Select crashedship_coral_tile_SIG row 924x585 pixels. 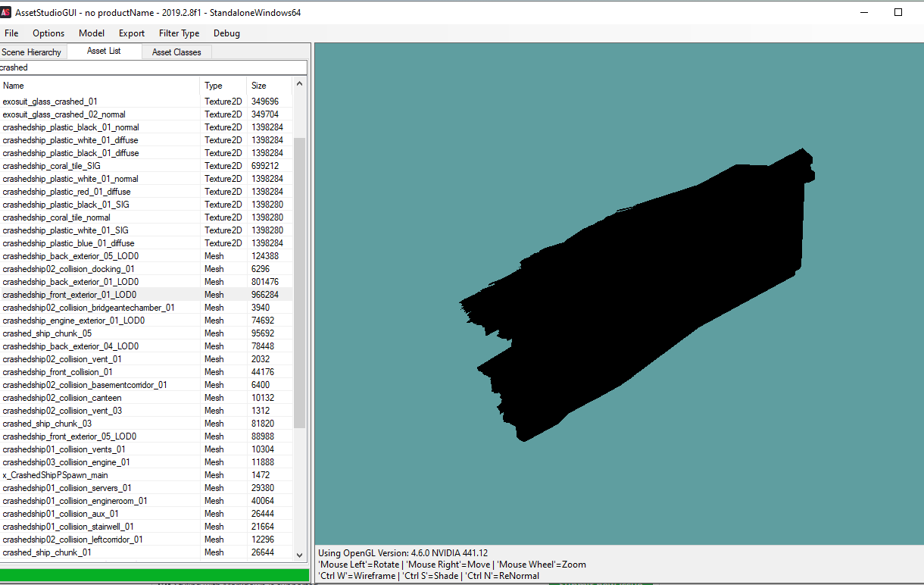[146, 166]
